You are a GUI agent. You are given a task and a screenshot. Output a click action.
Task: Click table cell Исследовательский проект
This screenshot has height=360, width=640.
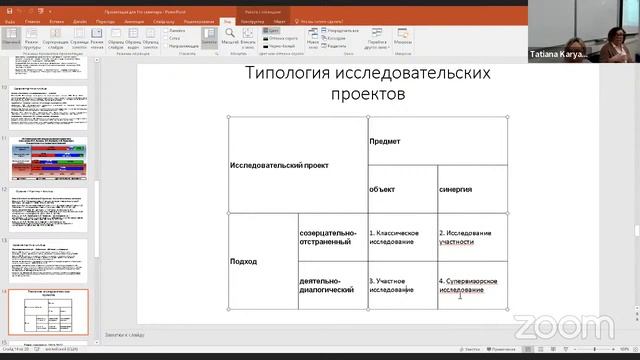pos(298,165)
